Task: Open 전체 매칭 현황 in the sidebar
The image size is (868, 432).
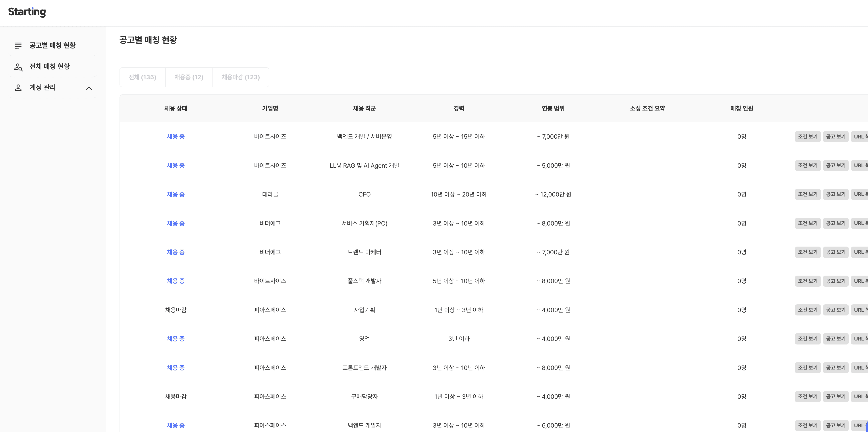Action: (x=50, y=66)
